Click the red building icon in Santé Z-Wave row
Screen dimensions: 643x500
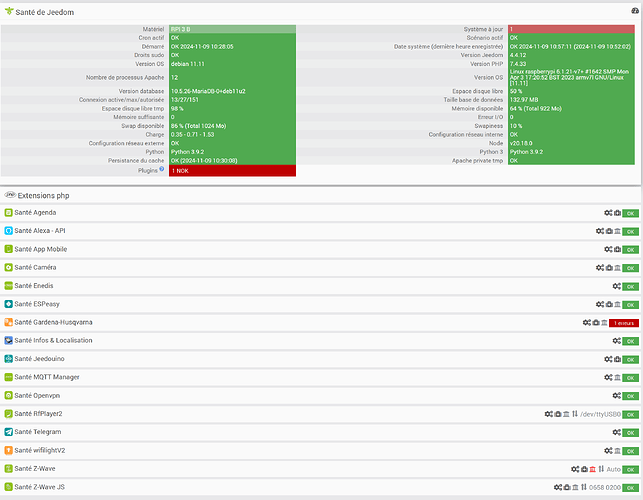click(593, 469)
